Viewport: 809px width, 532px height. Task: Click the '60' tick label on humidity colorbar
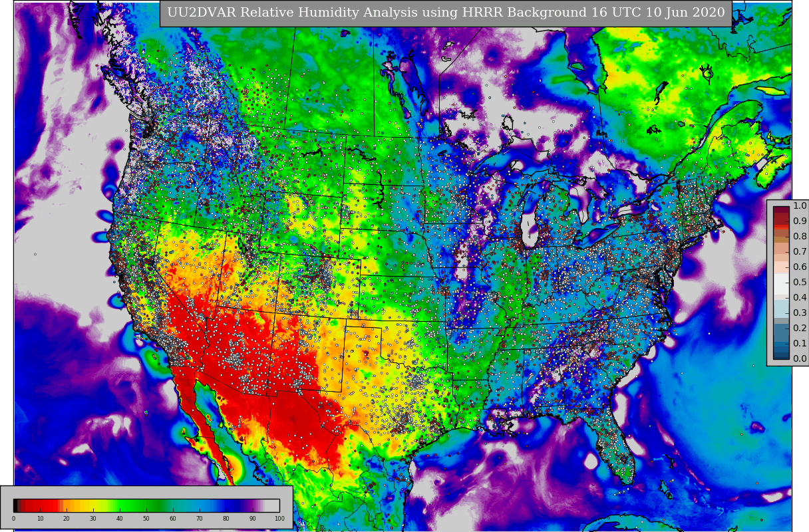coord(173,519)
